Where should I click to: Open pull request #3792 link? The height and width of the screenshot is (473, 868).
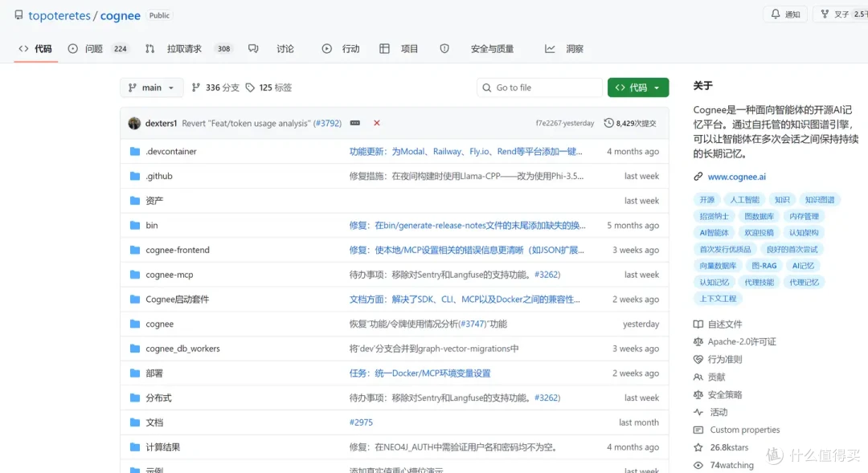point(328,124)
